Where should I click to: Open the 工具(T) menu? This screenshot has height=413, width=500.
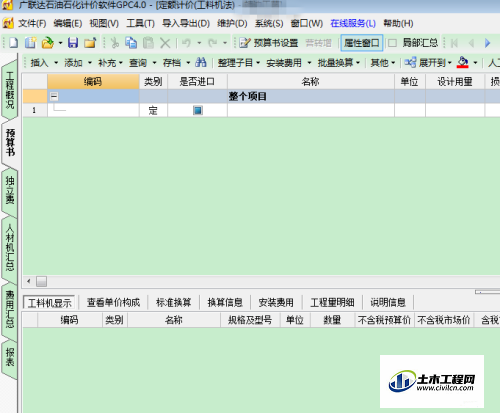pos(140,23)
